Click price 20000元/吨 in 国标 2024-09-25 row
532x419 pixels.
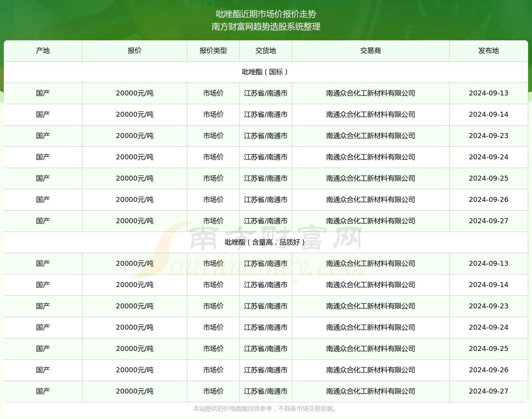(x=135, y=178)
